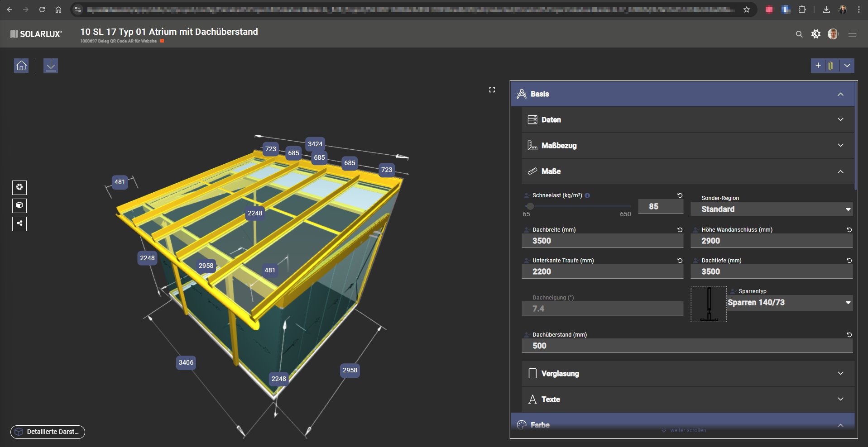Click the download arrow icon
Viewport: 868px width, 447px height.
(51, 66)
